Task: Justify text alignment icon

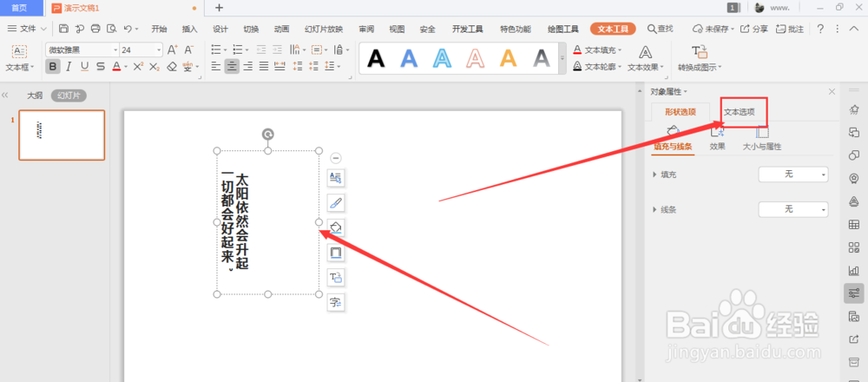Action: pos(264,67)
